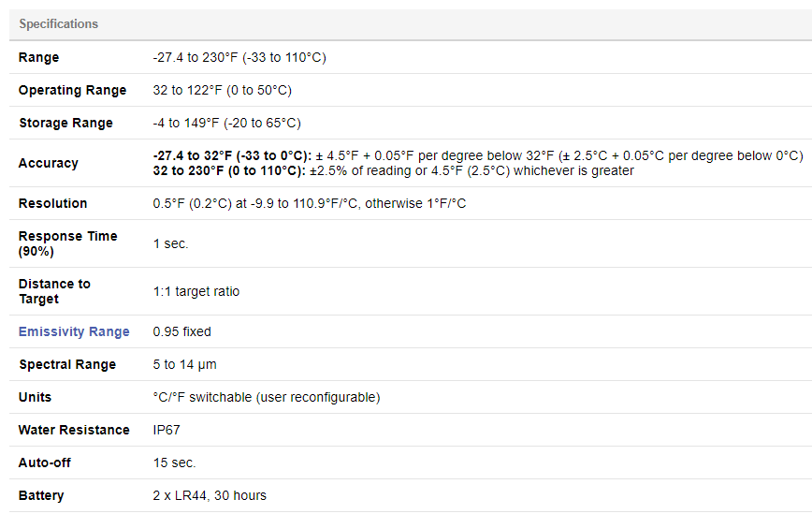This screenshot has height=514, width=812.
Task: Select the Spectral Range label
Action: (67, 364)
